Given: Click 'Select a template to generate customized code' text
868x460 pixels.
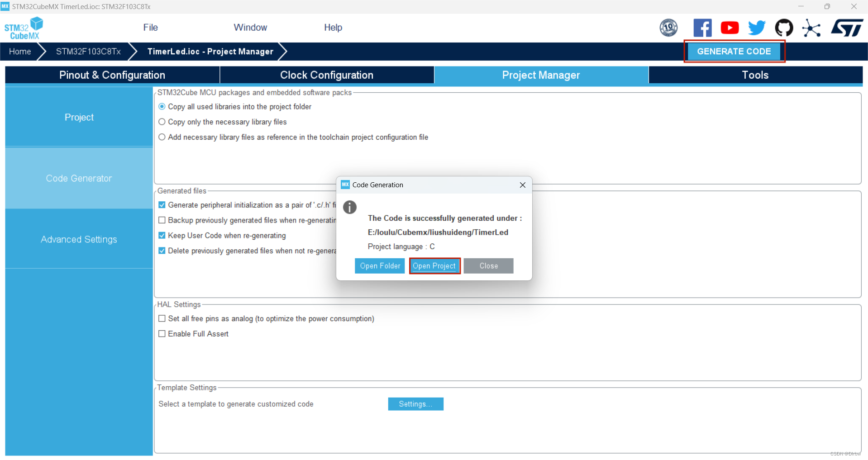Looking at the screenshot, I should pyautogui.click(x=236, y=404).
